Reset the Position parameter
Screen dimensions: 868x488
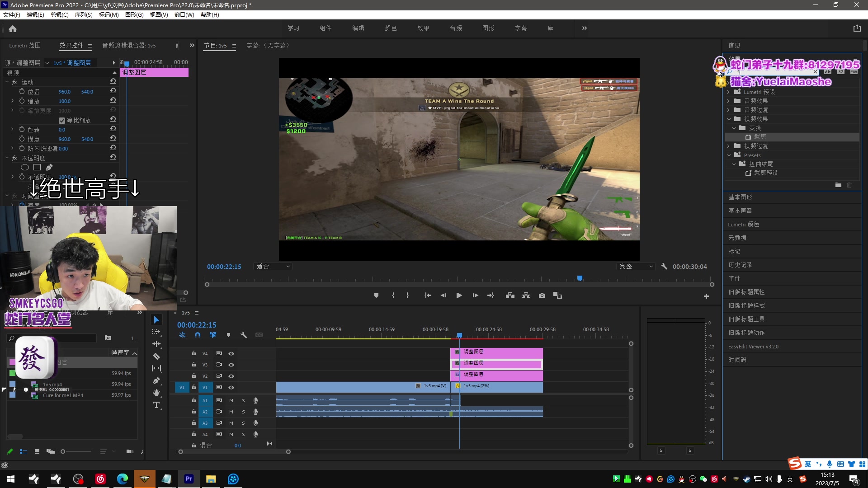[x=113, y=91]
